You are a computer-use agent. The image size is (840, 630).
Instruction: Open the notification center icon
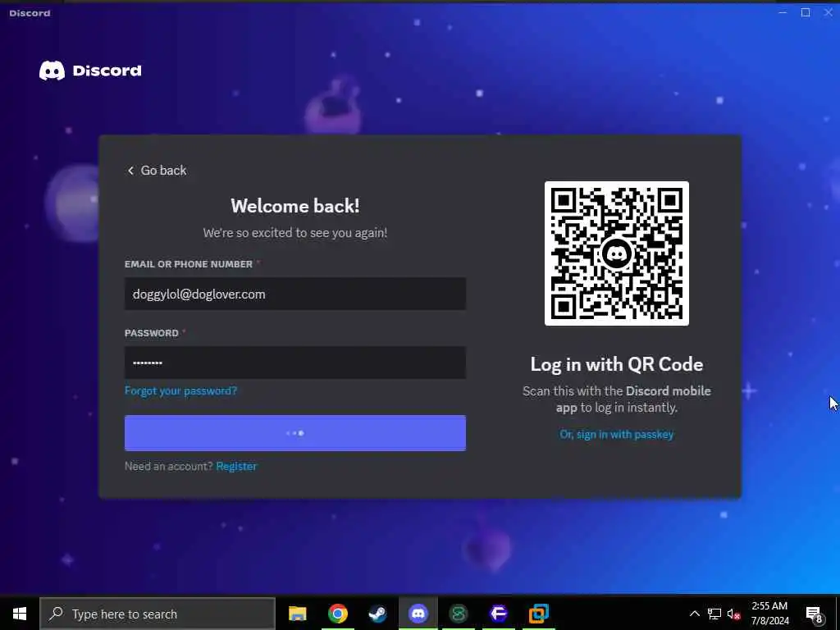click(814, 614)
